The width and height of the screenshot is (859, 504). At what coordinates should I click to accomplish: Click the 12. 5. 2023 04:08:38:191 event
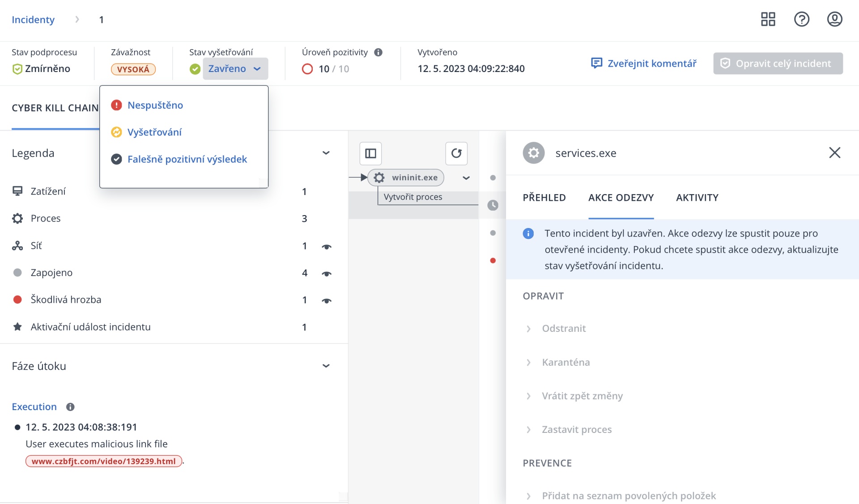point(81,427)
